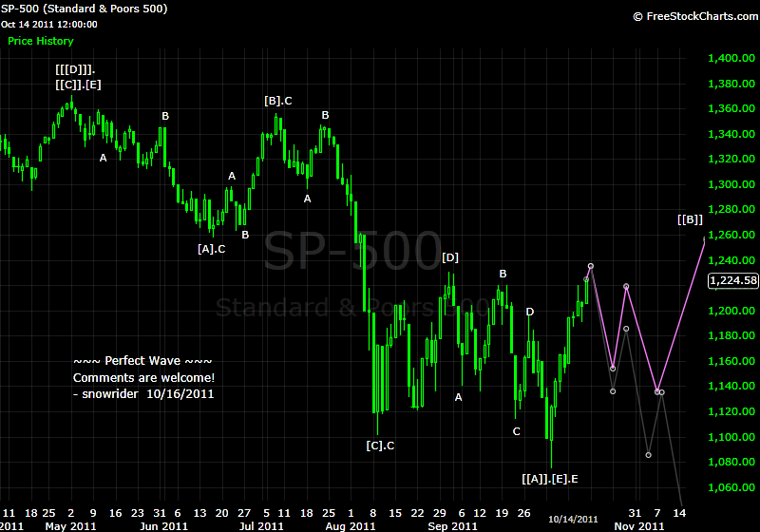Image resolution: width=760 pixels, height=532 pixels.
Task: Click the Nov 2011 month label
Action: 638,526
